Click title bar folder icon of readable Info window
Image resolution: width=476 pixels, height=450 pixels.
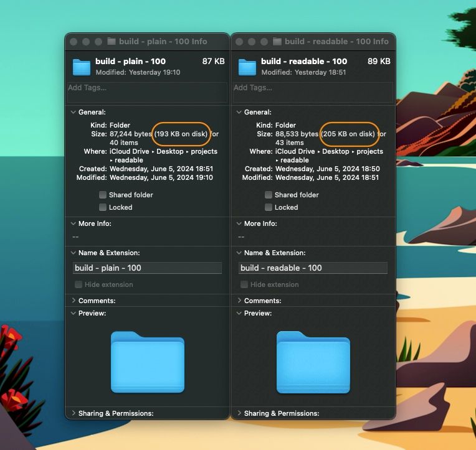pyautogui.click(x=277, y=42)
